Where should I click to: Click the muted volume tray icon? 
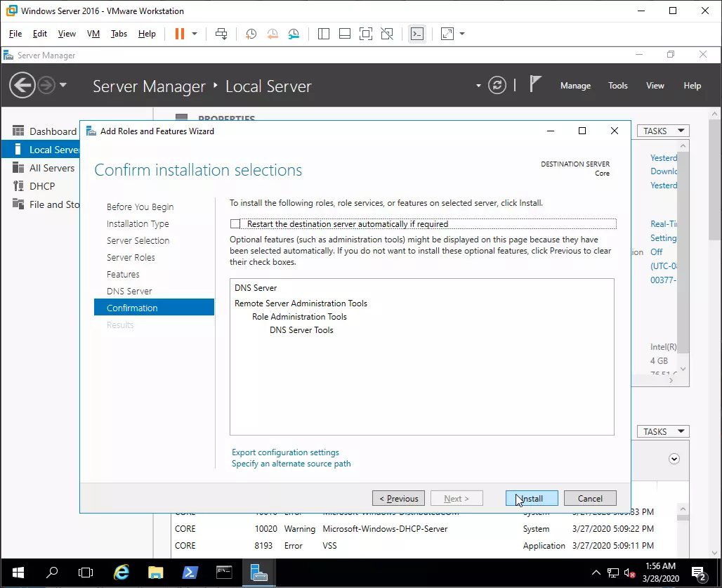pos(629,573)
